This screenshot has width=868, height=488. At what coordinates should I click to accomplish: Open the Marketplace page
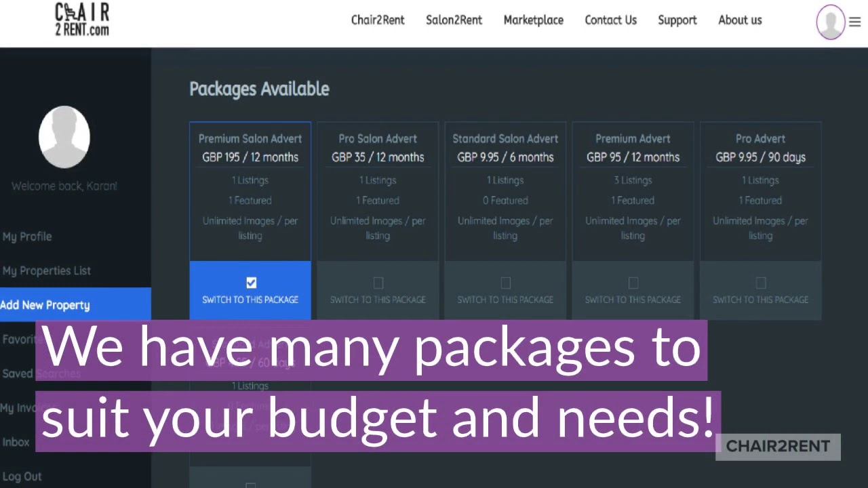click(x=533, y=20)
